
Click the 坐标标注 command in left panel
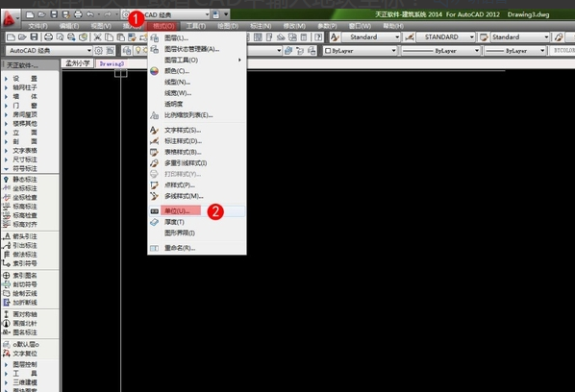(25, 188)
